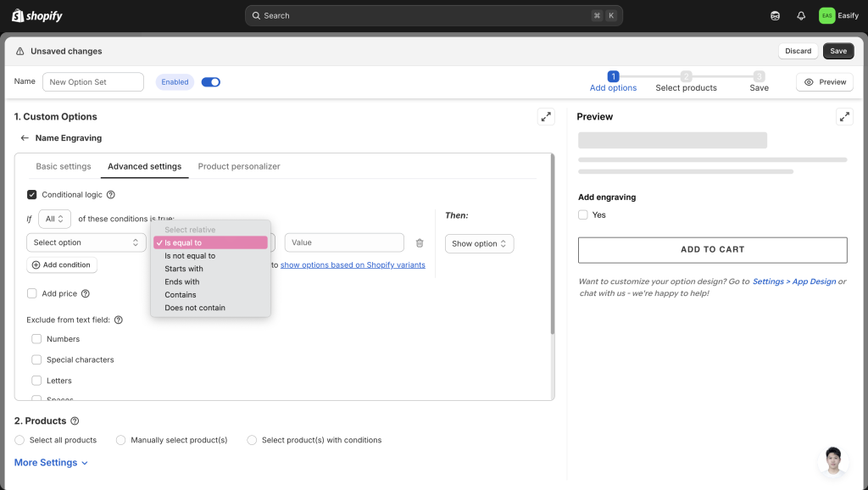Image resolution: width=868 pixels, height=490 pixels.
Task: Click the Conditional logic help icon
Action: tap(111, 195)
